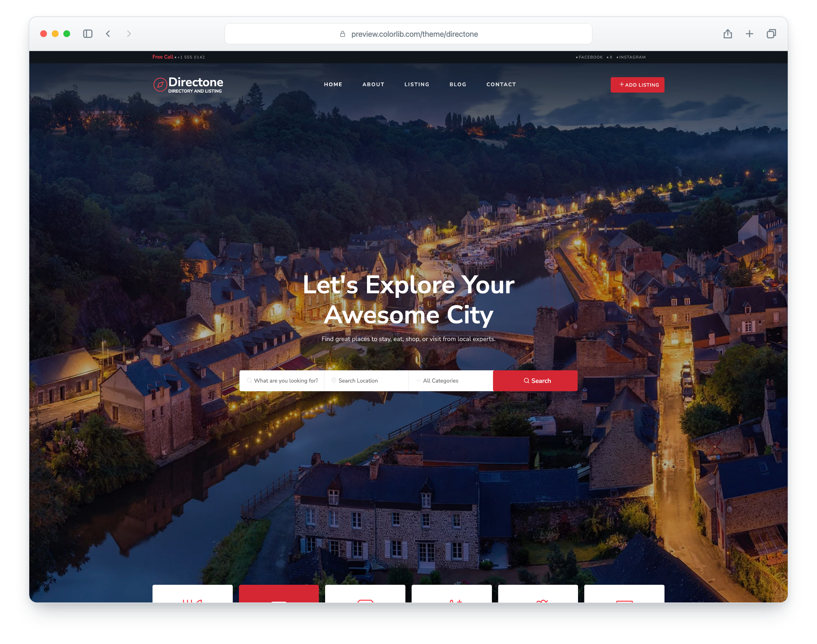Click the lock icon in the address bar
The width and height of the screenshot is (817, 644).
(x=342, y=34)
